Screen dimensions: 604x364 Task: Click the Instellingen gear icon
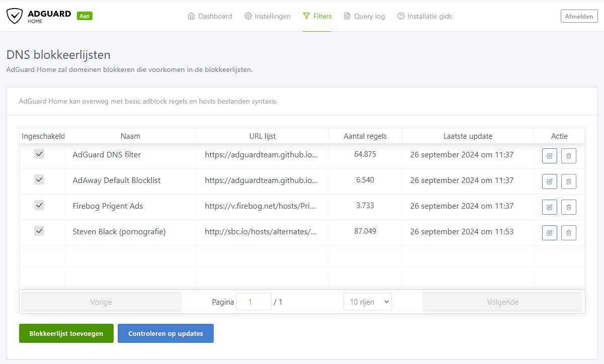tap(248, 16)
